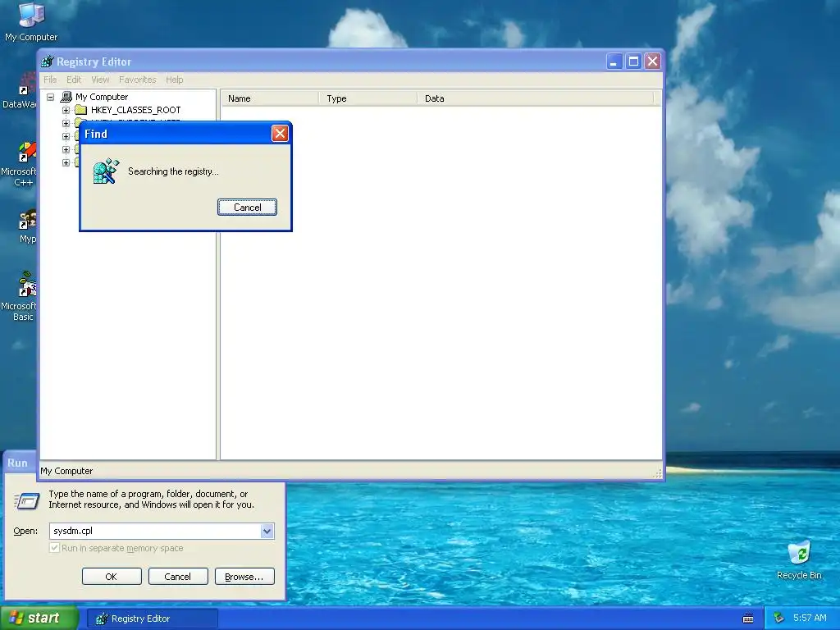840x630 pixels.
Task: Click the Registry Editor resize grip corner
Action: pyautogui.click(x=657, y=473)
